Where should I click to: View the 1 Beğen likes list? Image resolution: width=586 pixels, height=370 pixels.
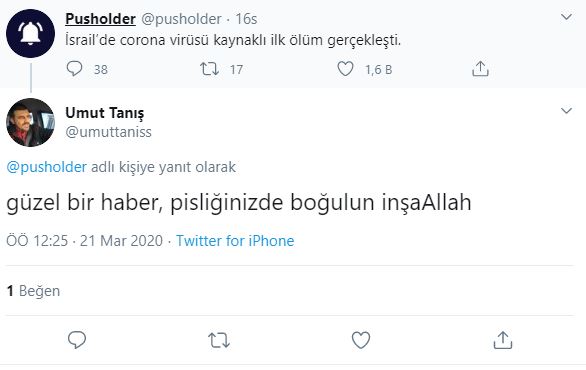(x=33, y=291)
